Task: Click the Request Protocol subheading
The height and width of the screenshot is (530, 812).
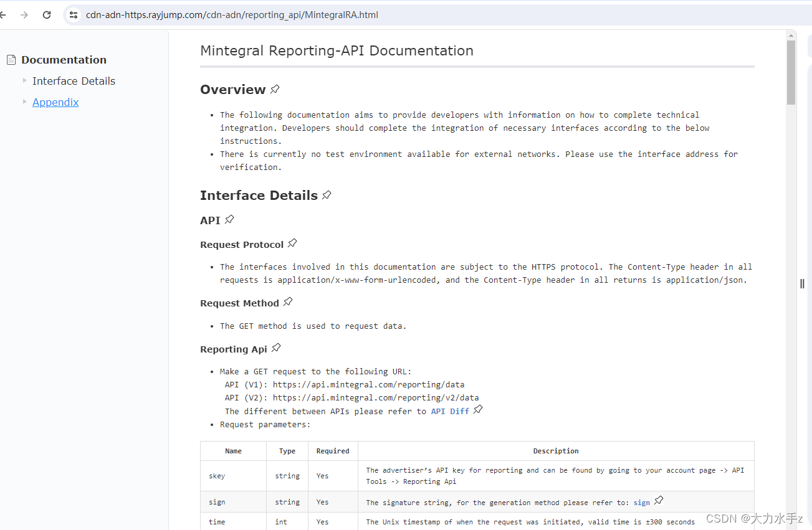Action: (242, 245)
